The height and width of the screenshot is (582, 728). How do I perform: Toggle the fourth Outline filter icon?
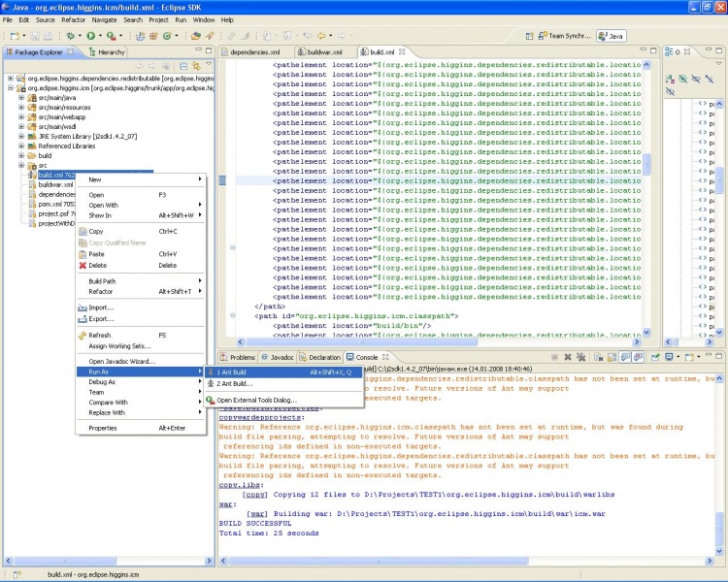(x=709, y=80)
